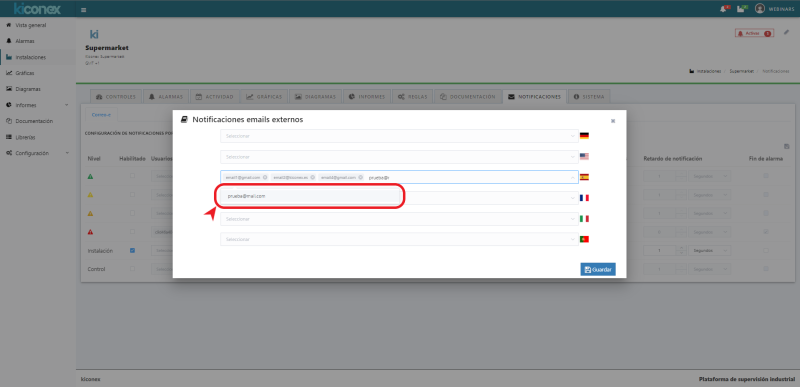The height and width of the screenshot is (387, 800).
Task: Select the German flag icon
Action: coord(584,136)
